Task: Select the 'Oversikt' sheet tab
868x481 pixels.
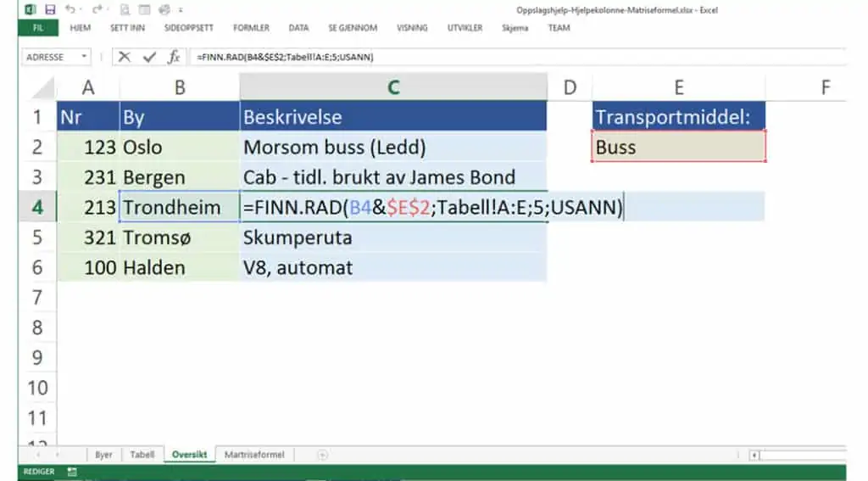Action: (189, 455)
